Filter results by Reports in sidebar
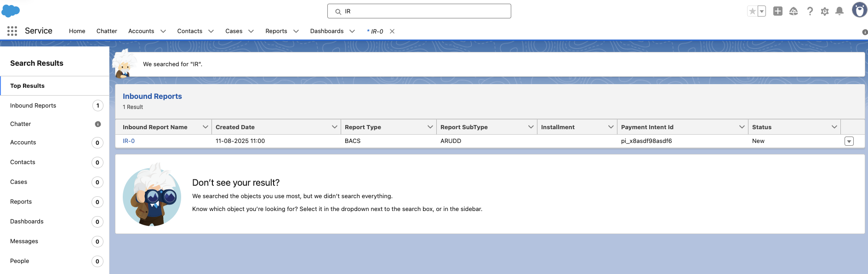This screenshot has height=274, width=868. click(x=55, y=202)
